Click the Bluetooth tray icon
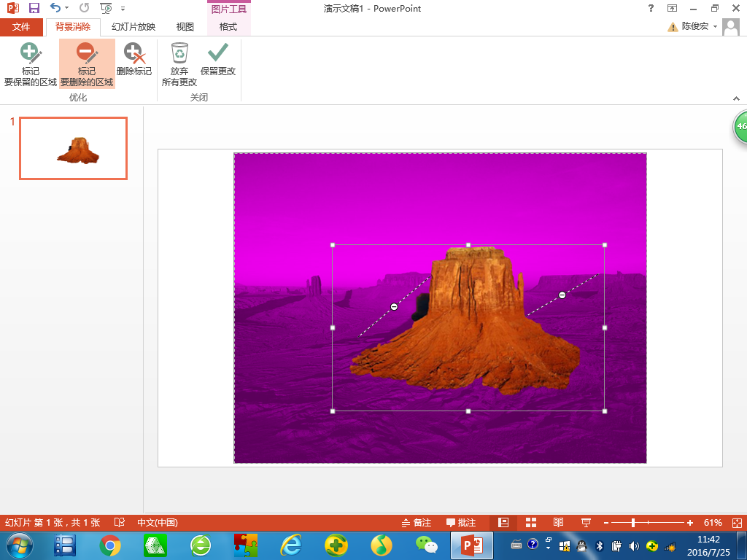 600,545
